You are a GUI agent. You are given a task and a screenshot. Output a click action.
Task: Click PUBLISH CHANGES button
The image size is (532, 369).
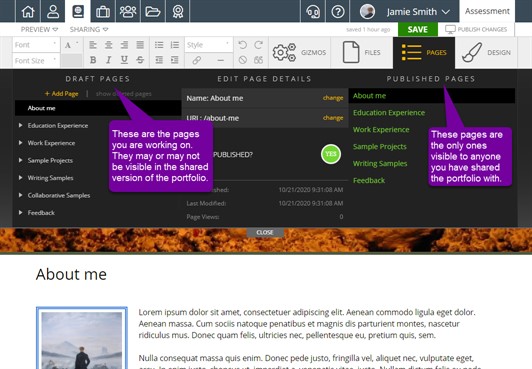click(x=476, y=30)
